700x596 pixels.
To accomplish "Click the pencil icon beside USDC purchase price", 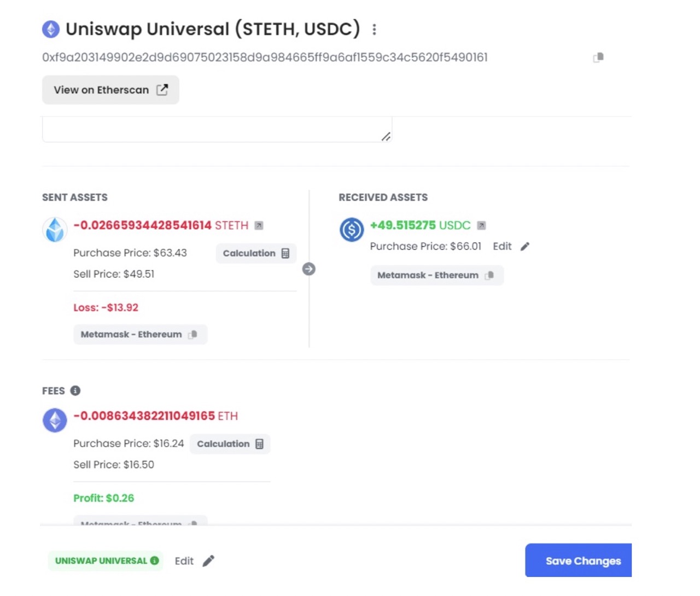I will point(525,247).
